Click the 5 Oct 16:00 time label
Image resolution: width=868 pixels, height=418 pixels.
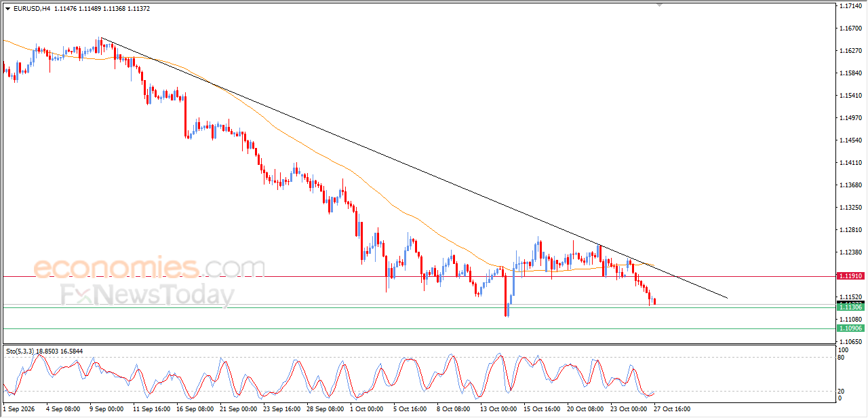pyautogui.click(x=412, y=409)
